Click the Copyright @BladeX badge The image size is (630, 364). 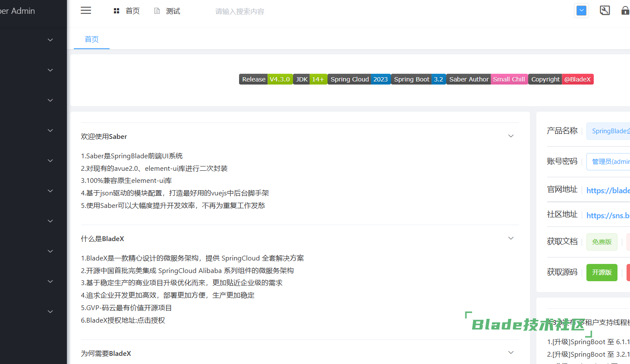[x=561, y=79]
